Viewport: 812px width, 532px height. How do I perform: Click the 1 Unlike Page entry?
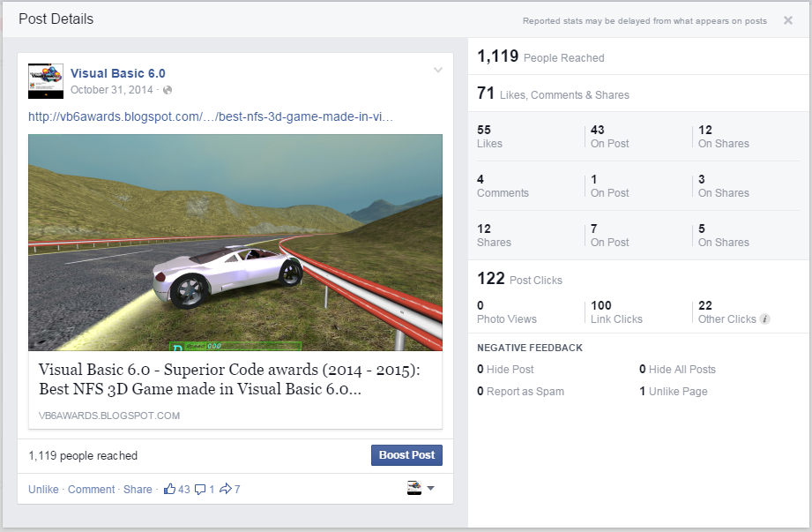pos(674,392)
